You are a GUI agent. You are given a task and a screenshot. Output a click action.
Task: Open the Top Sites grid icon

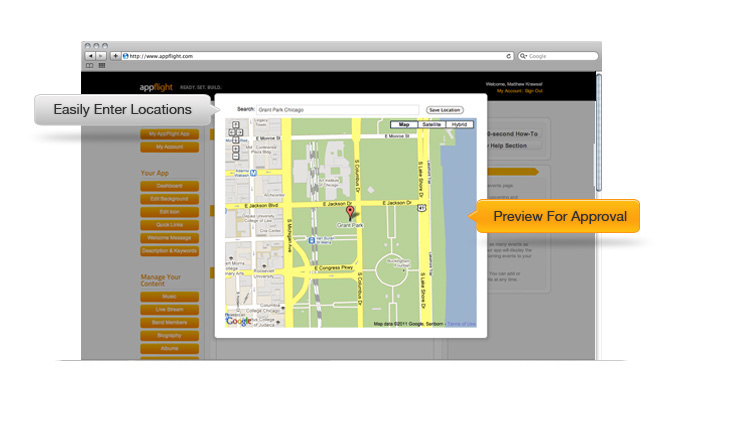pyautogui.click(x=102, y=66)
